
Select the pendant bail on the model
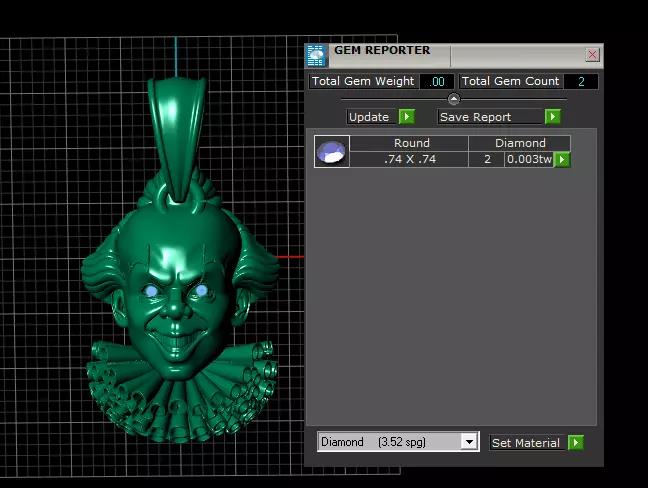click(177, 138)
